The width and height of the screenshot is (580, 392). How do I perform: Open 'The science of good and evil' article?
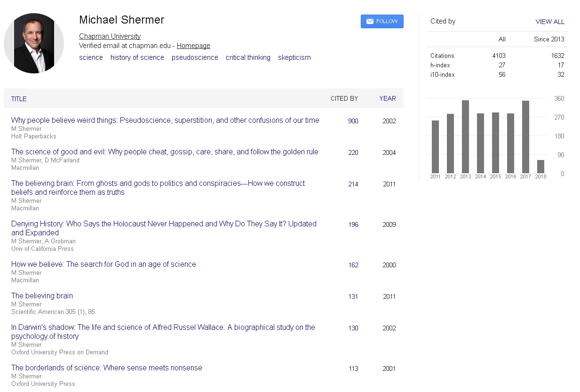tap(165, 152)
